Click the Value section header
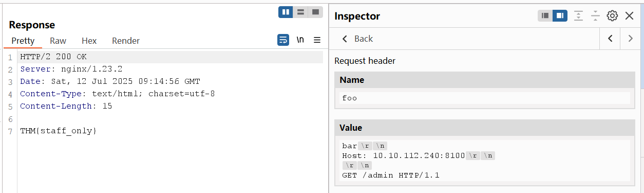 tap(485, 128)
